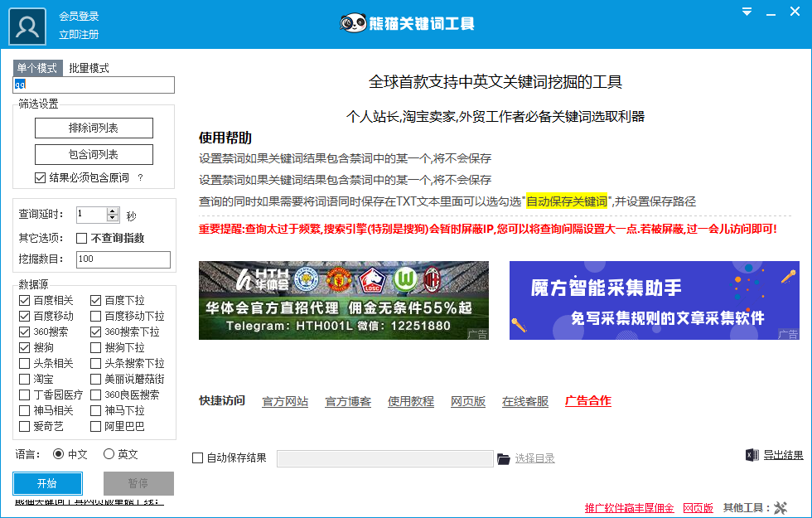Click the 暂停 pause button
Image resolution: width=812 pixels, height=518 pixels.
tap(138, 483)
